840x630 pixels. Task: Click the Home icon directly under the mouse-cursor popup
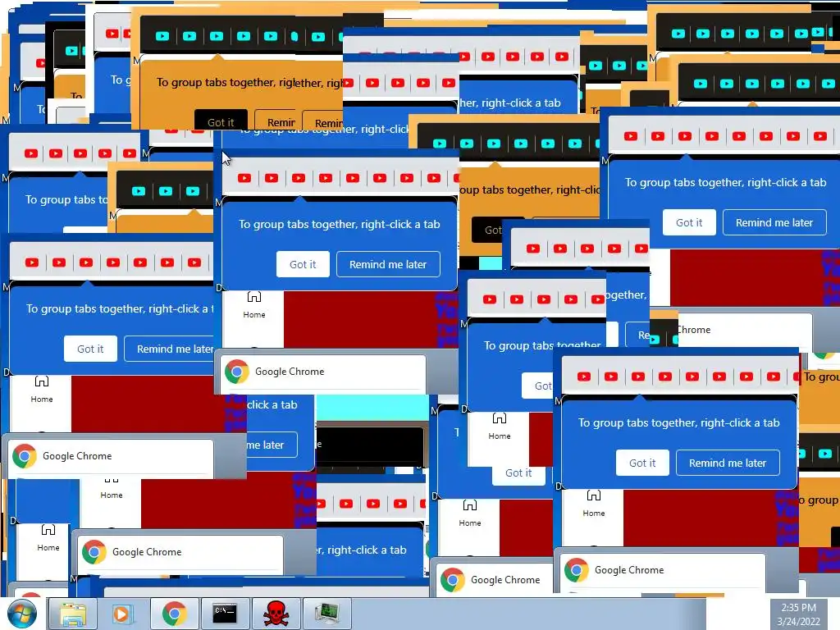[254, 304]
